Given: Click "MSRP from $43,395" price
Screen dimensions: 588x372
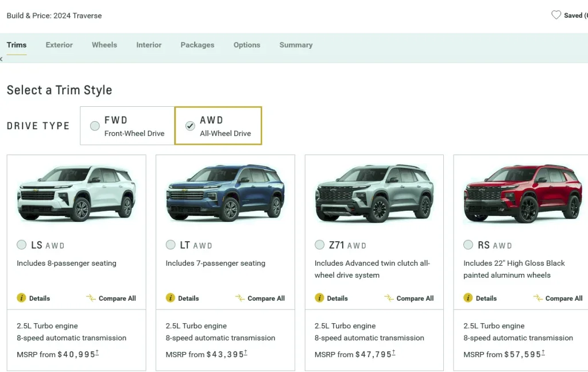Looking at the screenshot, I should tap(205, 354).
